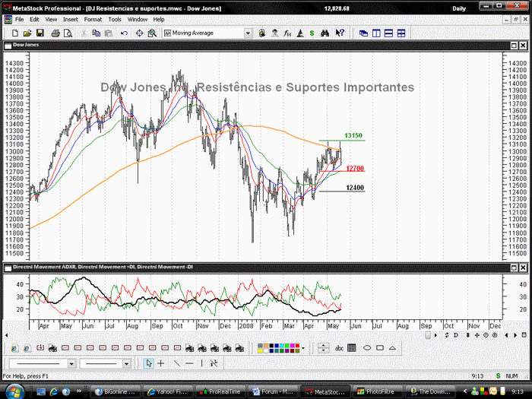Screen dimensions: 532x399
Task: Select the rectangle drawing tool
Action: coord(380,348)
